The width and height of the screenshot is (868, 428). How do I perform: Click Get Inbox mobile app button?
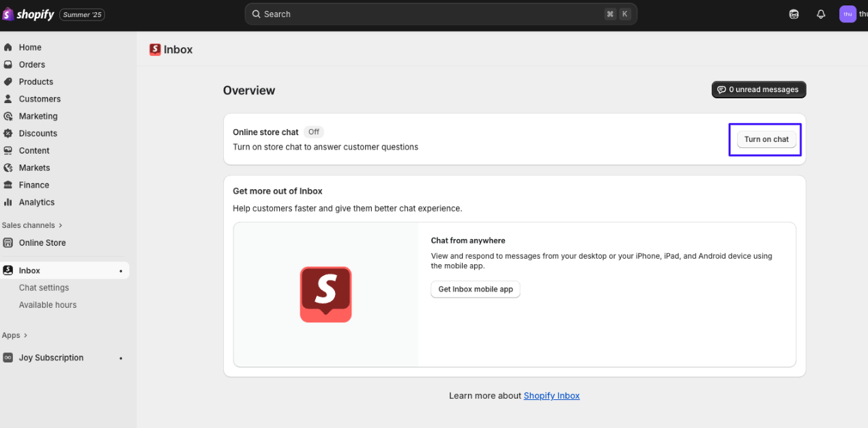[x=476, y=289]
